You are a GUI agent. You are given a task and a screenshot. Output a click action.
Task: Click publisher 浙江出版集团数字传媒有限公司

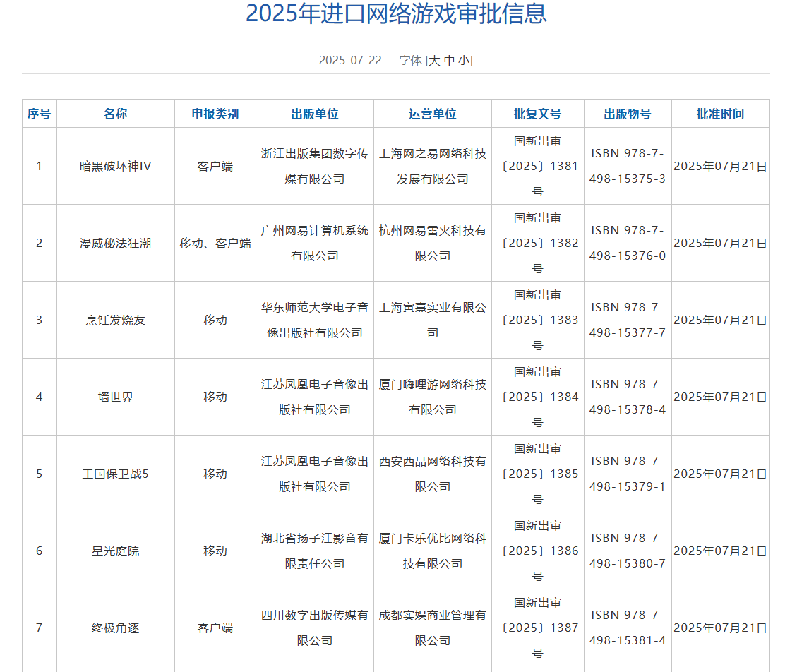pyautogui.click(x=315, y=167)
